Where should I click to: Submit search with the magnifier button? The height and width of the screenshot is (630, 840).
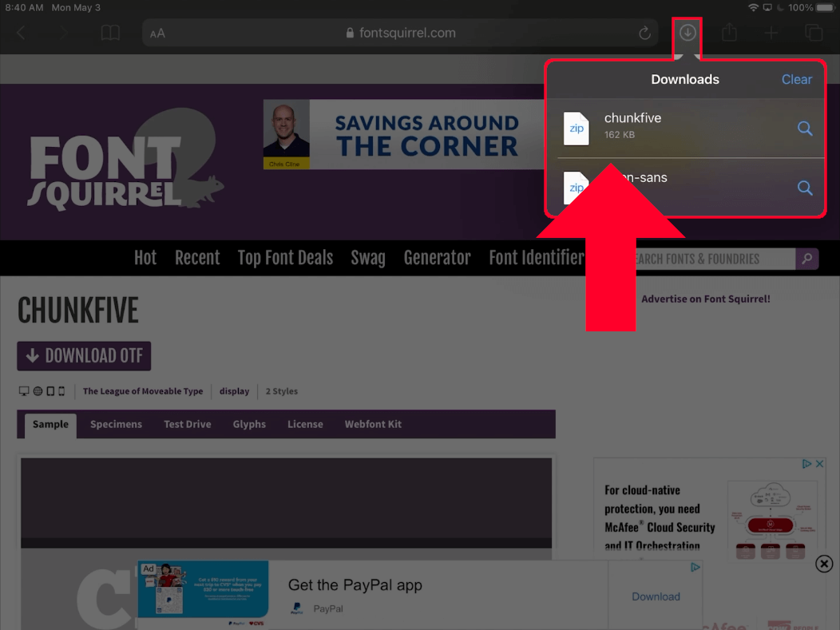click(807, 259)
